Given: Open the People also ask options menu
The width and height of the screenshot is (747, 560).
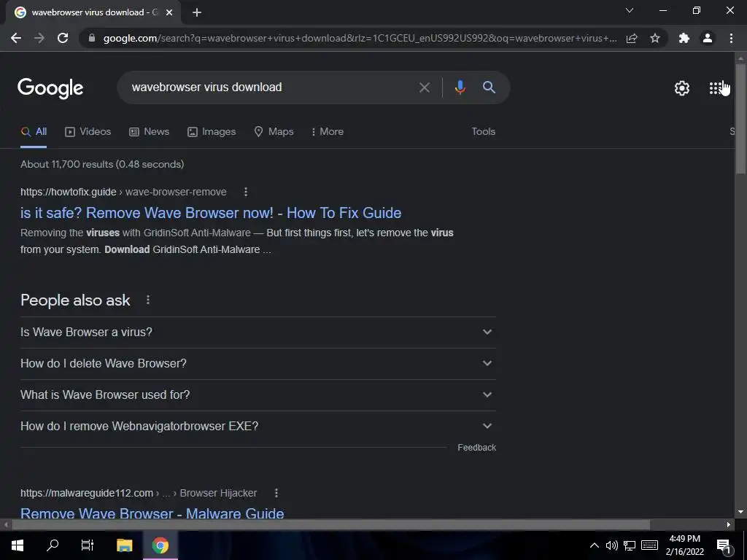Looking at the screenshot, I should pyautogui.click(x=148, y=300).
